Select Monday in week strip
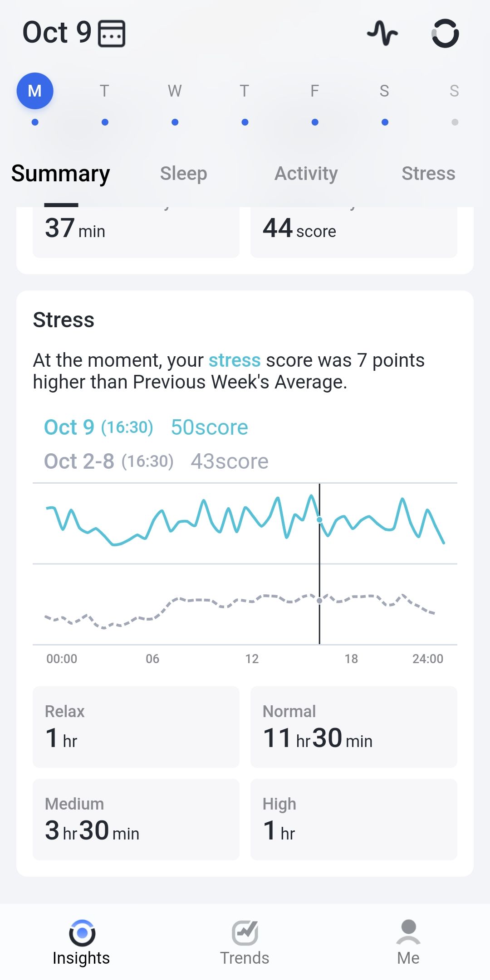490x980 pixels. pyautogui.click(x=35, y=91)
